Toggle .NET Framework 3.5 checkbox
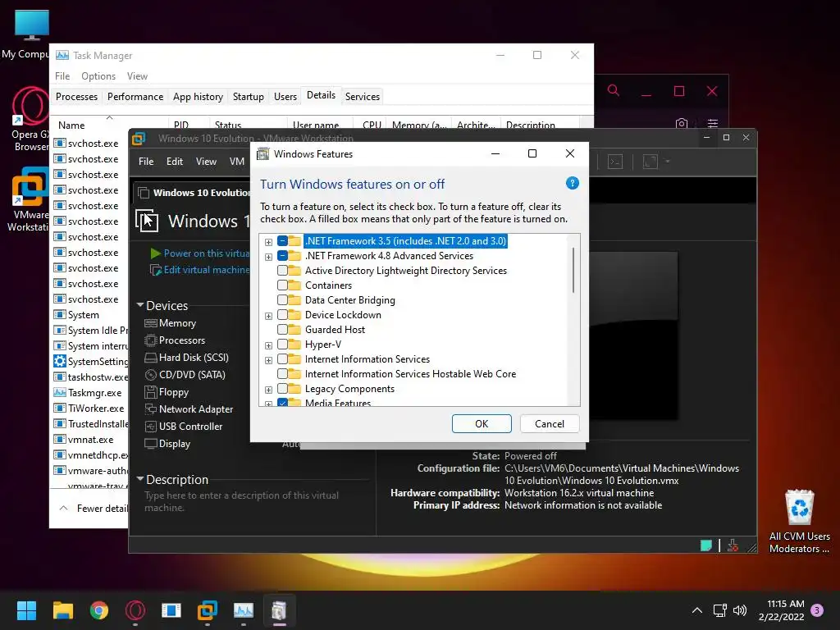This screenshot has width=840, height=630. coord(282,241)
